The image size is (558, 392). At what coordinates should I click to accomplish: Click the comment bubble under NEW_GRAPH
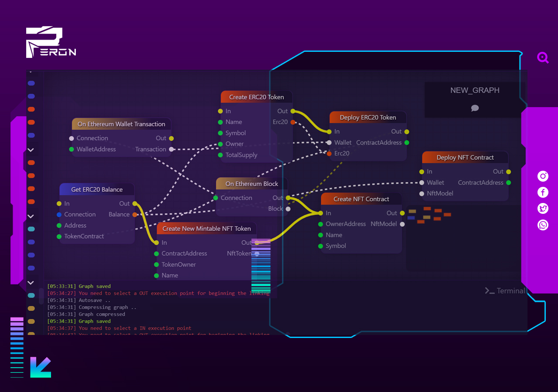click(475, 108)
